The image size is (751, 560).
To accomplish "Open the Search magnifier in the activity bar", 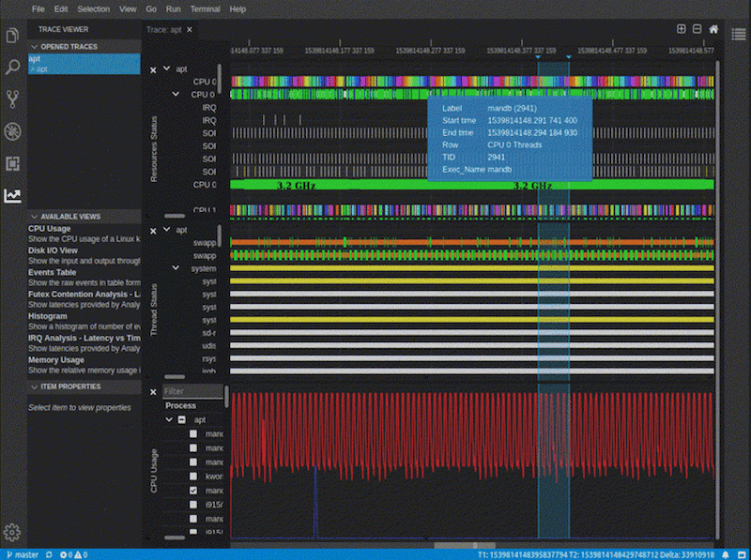I will pyautogui.click(x=12, y=67).
